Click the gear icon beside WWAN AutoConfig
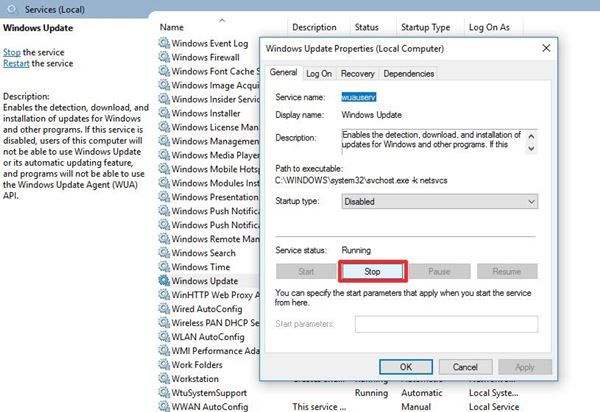The height and width of the screenshot is (412, 600). 164,406
